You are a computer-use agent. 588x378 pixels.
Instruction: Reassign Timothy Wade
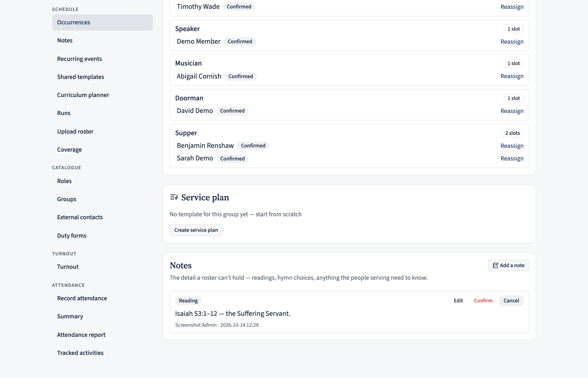click(512, 7)
